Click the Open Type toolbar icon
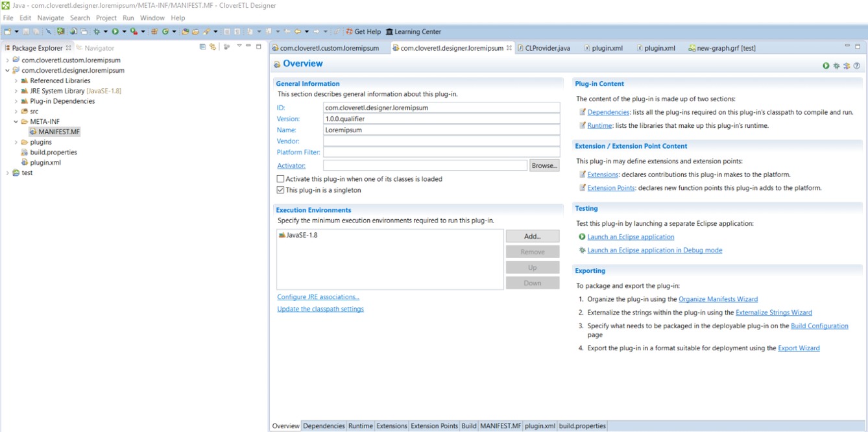This screenshot has width=868, height=432. coord(186,31)
